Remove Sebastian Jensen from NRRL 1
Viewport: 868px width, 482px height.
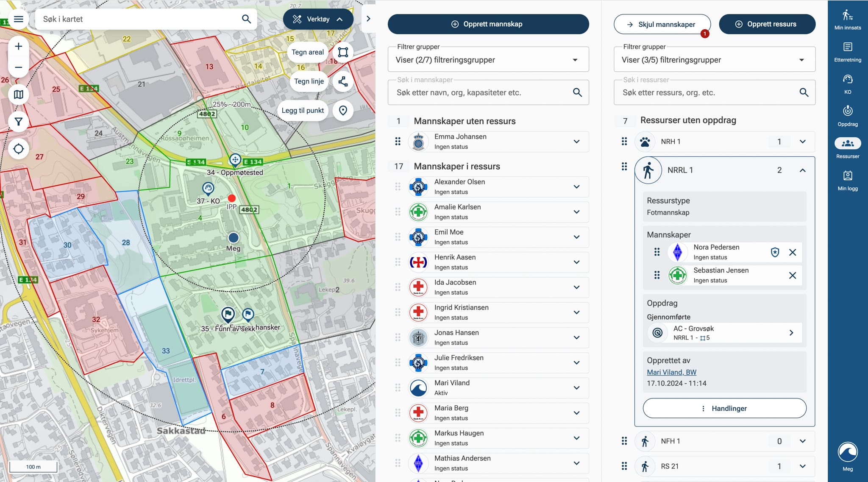[793, 276]
